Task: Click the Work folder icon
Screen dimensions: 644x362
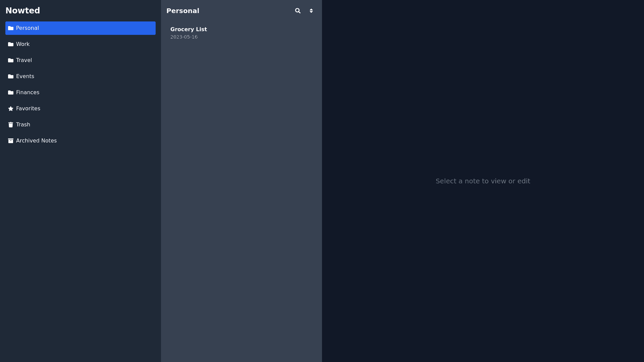Action: click(x=11, y=44)
